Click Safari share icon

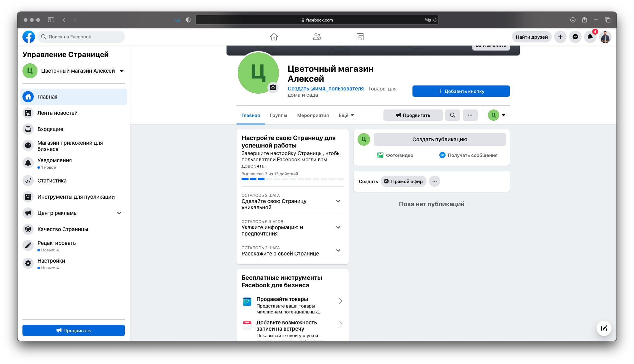[x=584, y=20]
